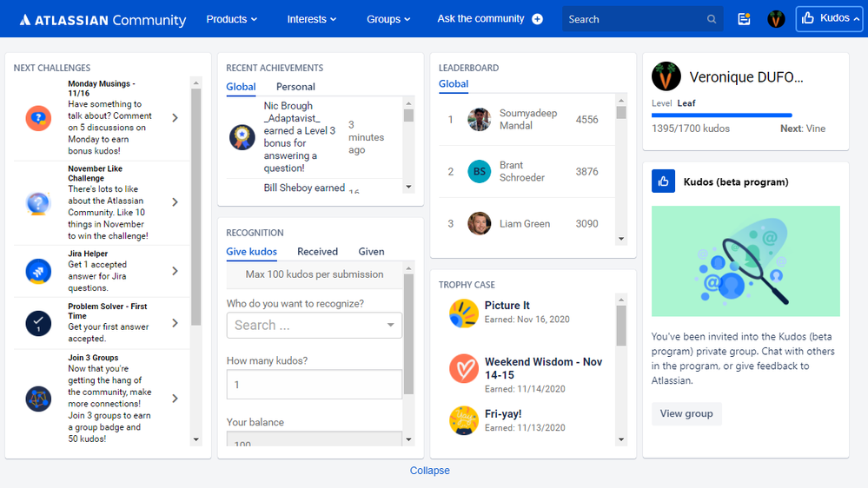Select the Global tab in Recent Achievements
The width and height of the screenshot is (868, 488).
241,87
